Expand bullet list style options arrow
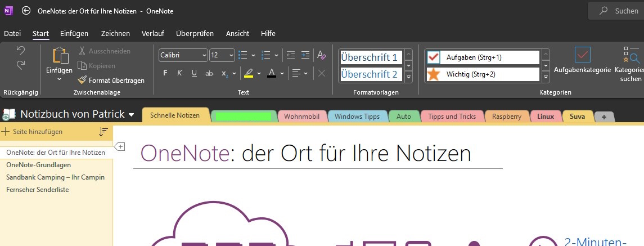Screen dimensions: 644x246 pos(254,55)
